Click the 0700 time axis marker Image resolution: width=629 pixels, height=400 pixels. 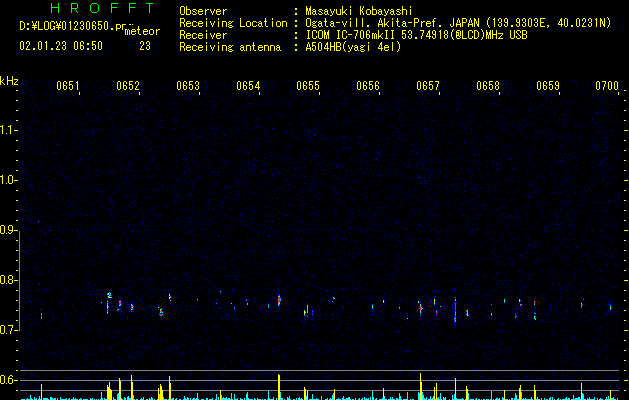point(607,86)
